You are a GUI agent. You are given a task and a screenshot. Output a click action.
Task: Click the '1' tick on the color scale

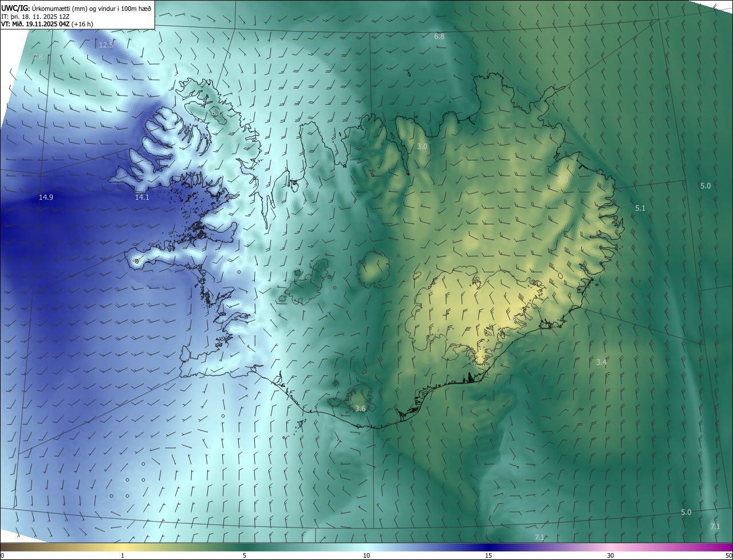coord(123,555)
